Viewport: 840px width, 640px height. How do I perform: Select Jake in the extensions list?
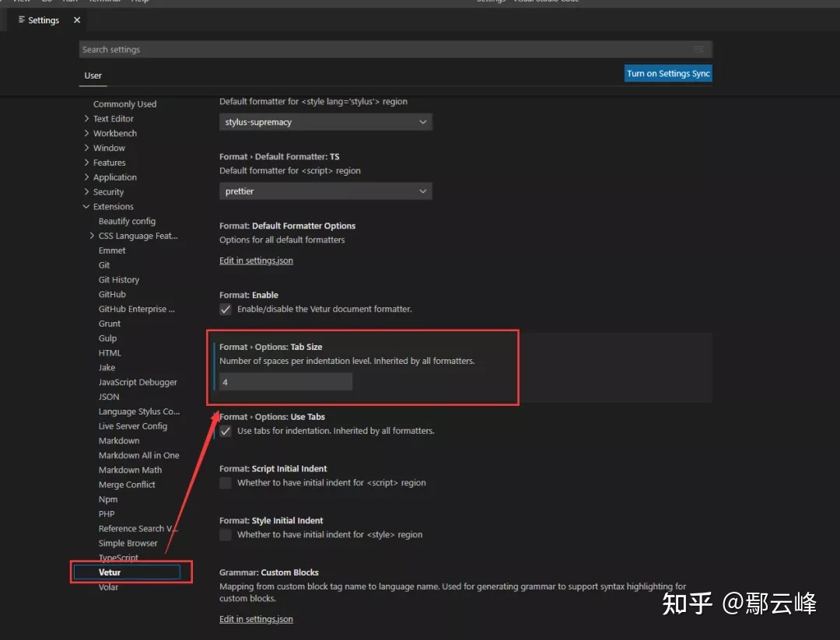(x=107, y=367)
